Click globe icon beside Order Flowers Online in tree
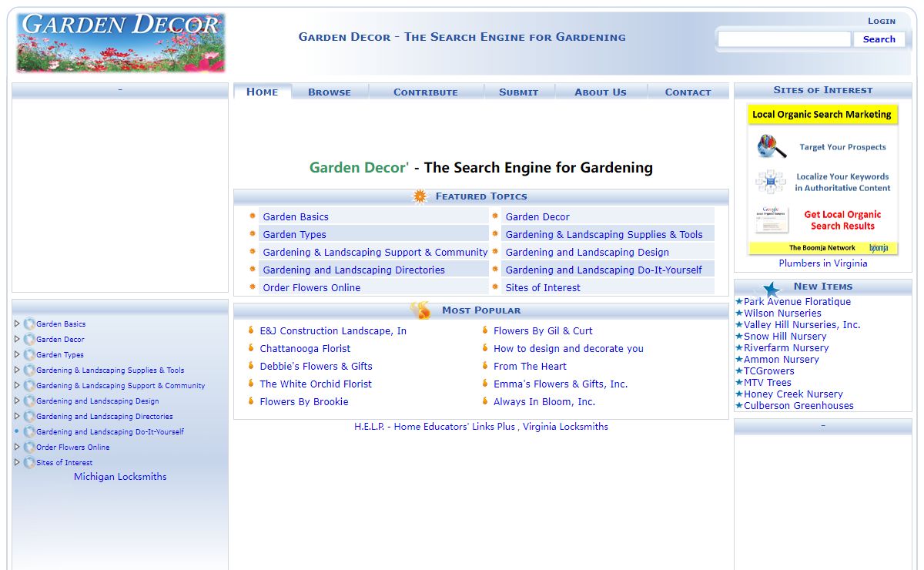924x570 pixels. [x=29, y=447]
